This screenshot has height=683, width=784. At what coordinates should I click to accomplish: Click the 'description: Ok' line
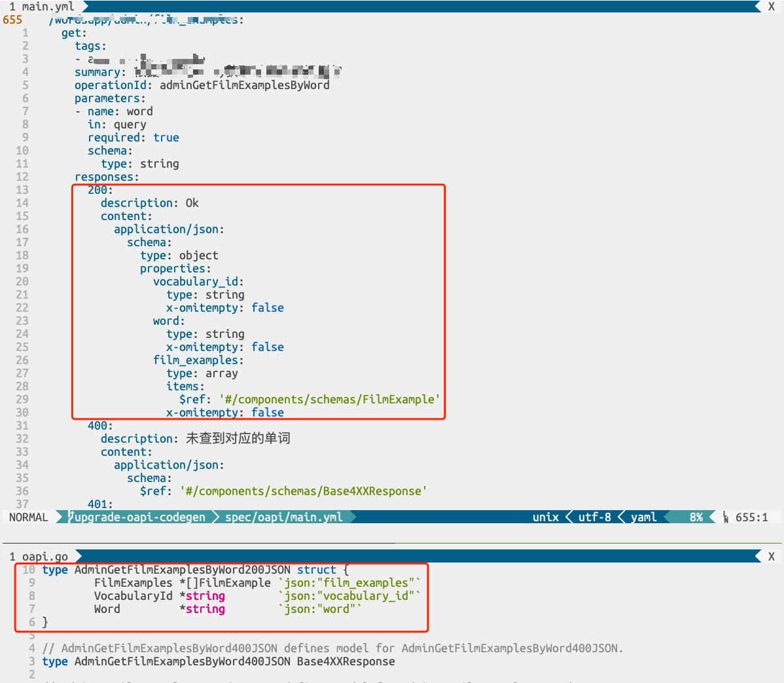[x=149, y=203]
